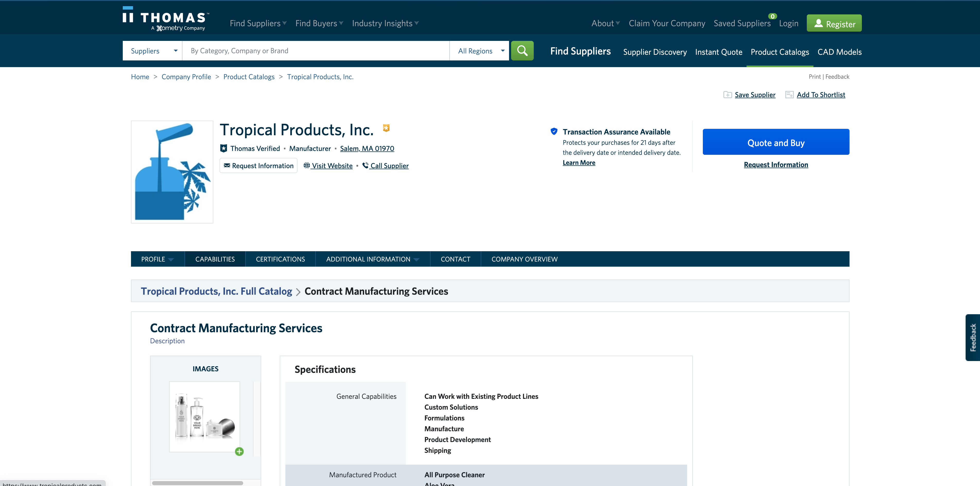Click the Add To Shortlist link
The height and width of the screenshot is (486, 980).
tap(821, 95)
